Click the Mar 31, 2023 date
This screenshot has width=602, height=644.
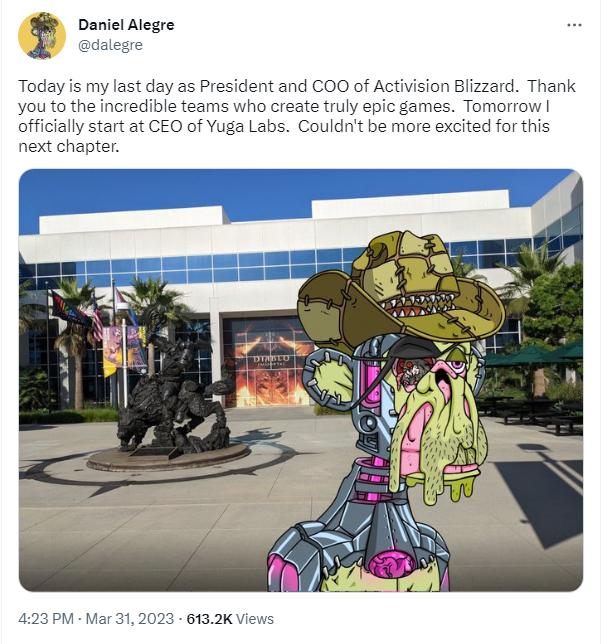(x=130, y=619)
